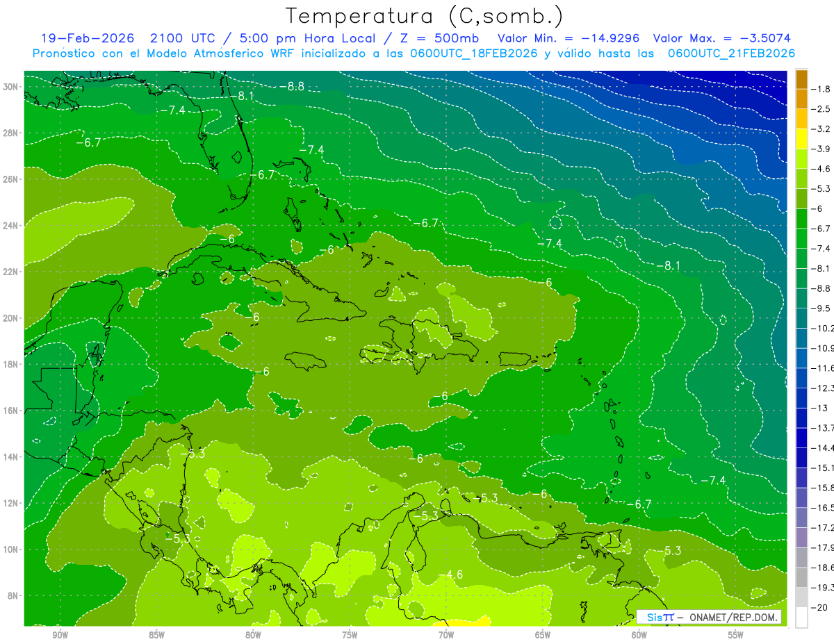Click the -3.2 colorbar scale label
Screen dimensions: 834x644
click(x=822, y=129)
